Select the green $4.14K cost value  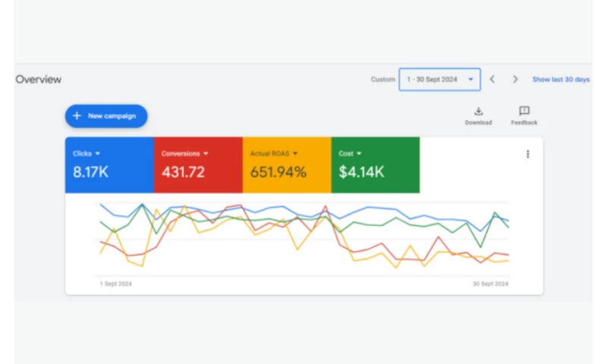[x=361, y=172]
